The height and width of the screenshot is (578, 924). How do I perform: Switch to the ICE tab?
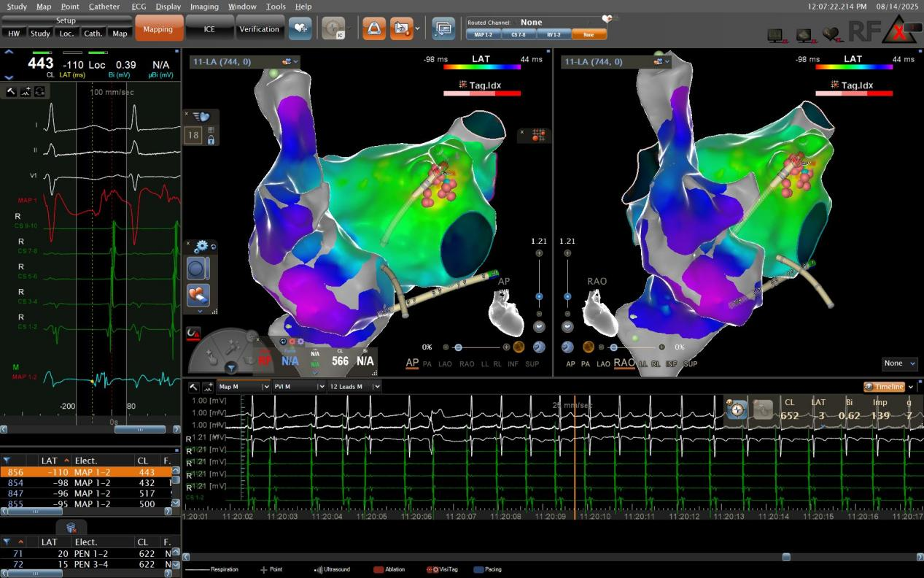[x=209, y=29]
